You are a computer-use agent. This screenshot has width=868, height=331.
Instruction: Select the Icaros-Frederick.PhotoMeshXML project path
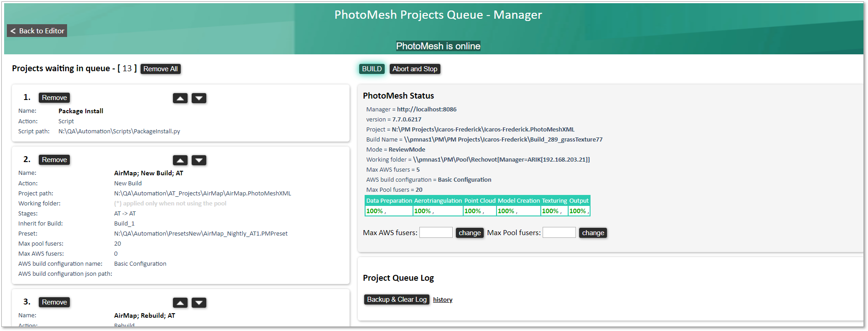(483, 129)
